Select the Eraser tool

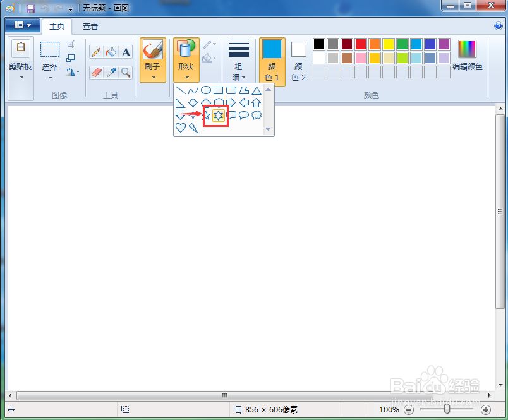coord(96,73)
